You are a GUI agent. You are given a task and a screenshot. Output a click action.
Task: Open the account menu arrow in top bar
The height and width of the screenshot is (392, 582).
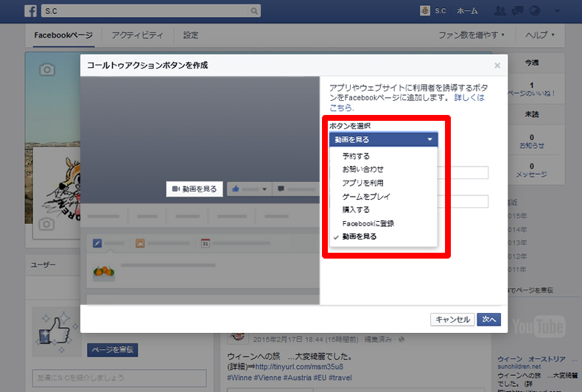(557, 11)
